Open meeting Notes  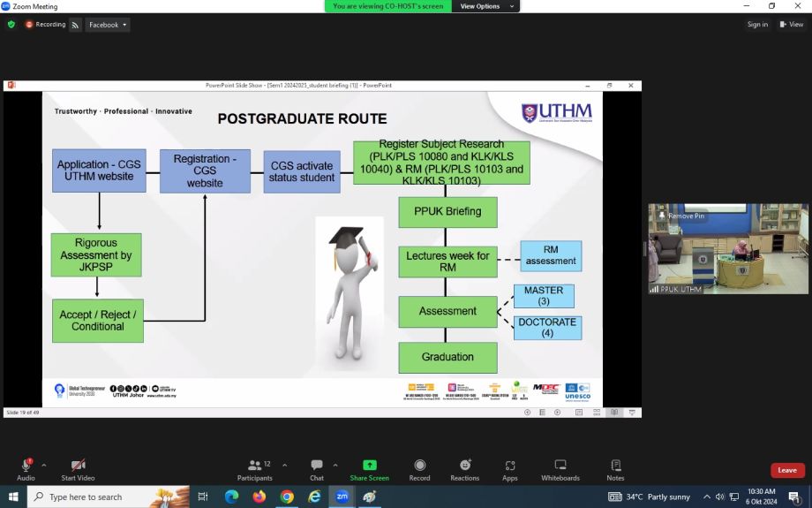[615, 469]
